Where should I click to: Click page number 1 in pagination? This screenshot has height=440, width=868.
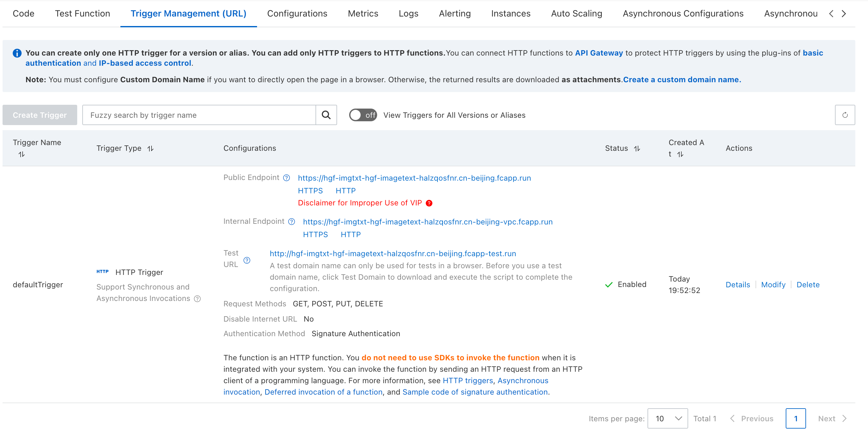click(x=795, y=418)
